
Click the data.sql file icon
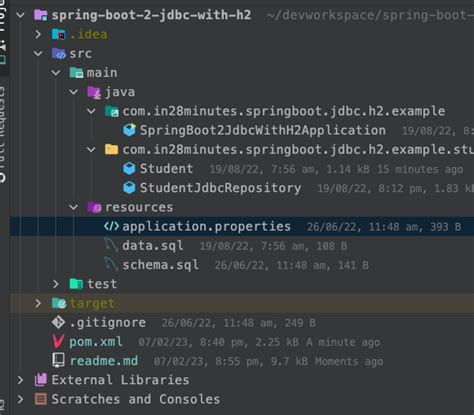[111, 246]
